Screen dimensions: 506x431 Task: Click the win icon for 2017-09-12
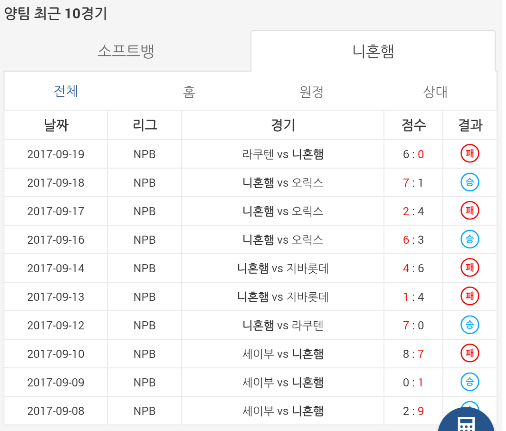(470, 325)
